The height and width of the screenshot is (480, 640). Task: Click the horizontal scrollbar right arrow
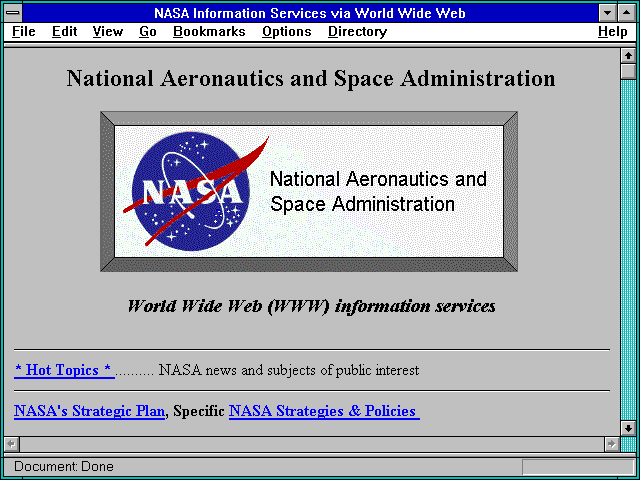coord(611,444)
